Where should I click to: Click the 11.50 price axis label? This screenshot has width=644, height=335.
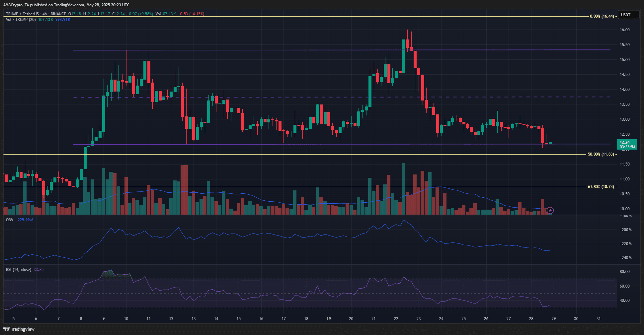[625, 164]
